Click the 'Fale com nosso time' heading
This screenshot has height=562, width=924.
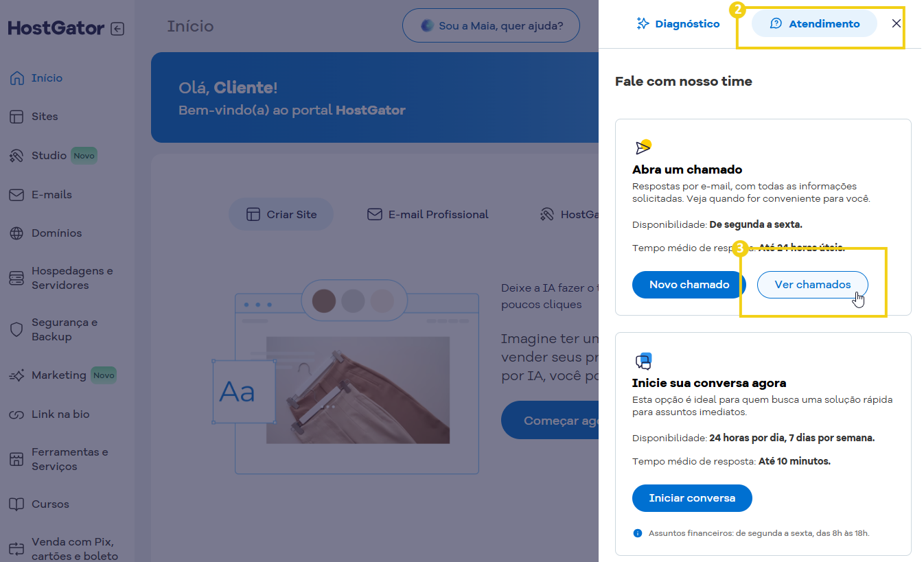pyautogui.click(x=684, y=82)
